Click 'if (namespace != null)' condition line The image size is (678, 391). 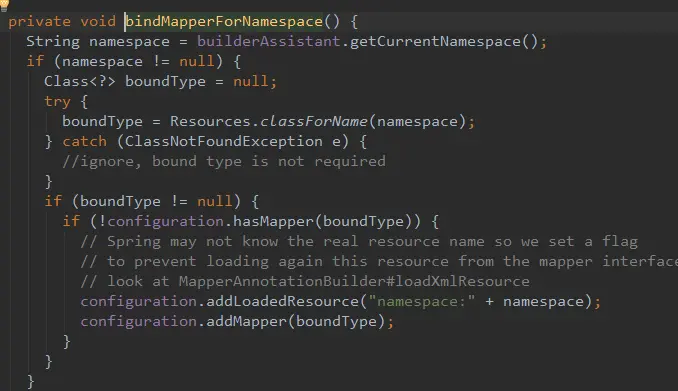pos(134,61)
